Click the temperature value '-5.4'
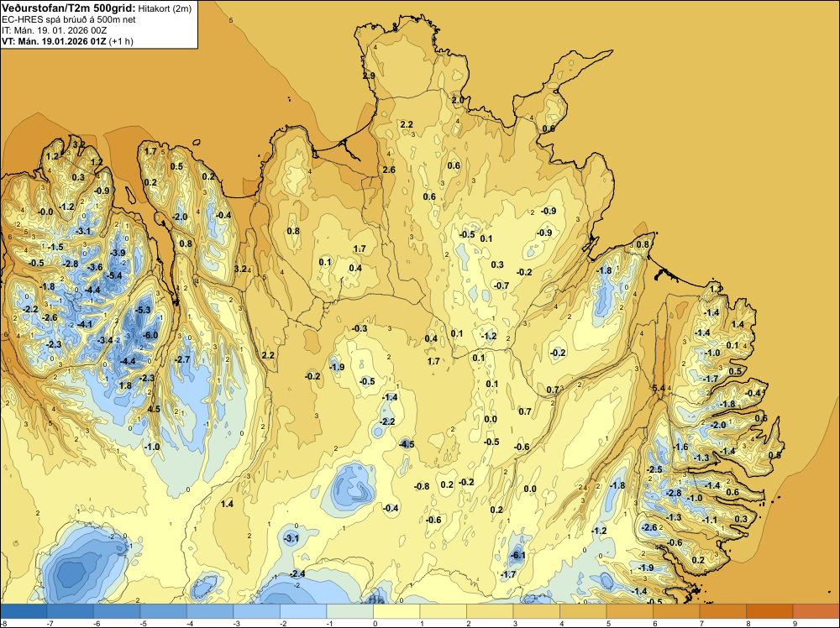The image size is (840, 628). [114, 275]
